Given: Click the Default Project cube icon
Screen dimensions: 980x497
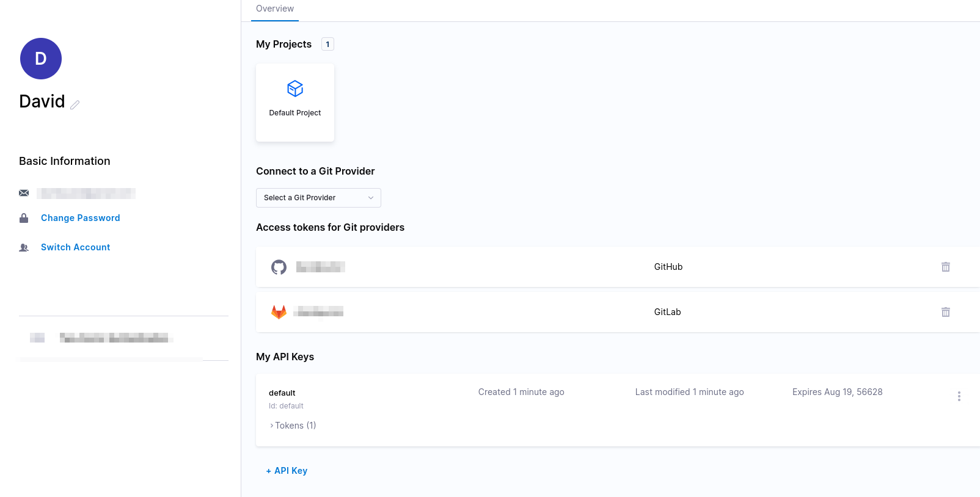Looking at the screenshot, I should 295,89.
